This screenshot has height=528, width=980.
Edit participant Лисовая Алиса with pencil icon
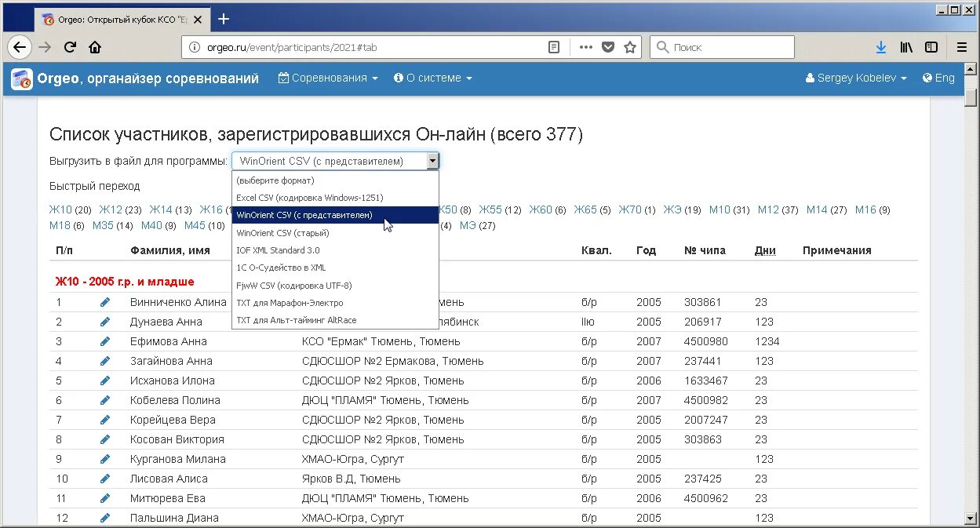[x=105, y=479]
